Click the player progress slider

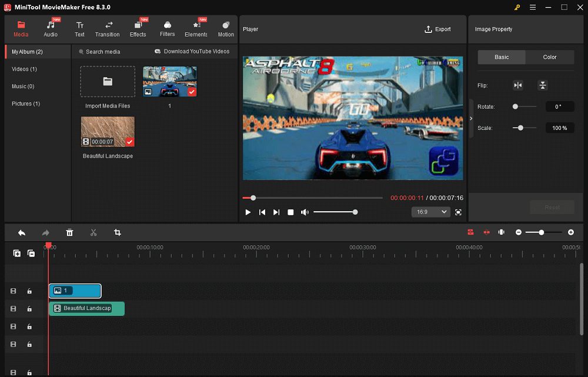[x=312, y=198]
